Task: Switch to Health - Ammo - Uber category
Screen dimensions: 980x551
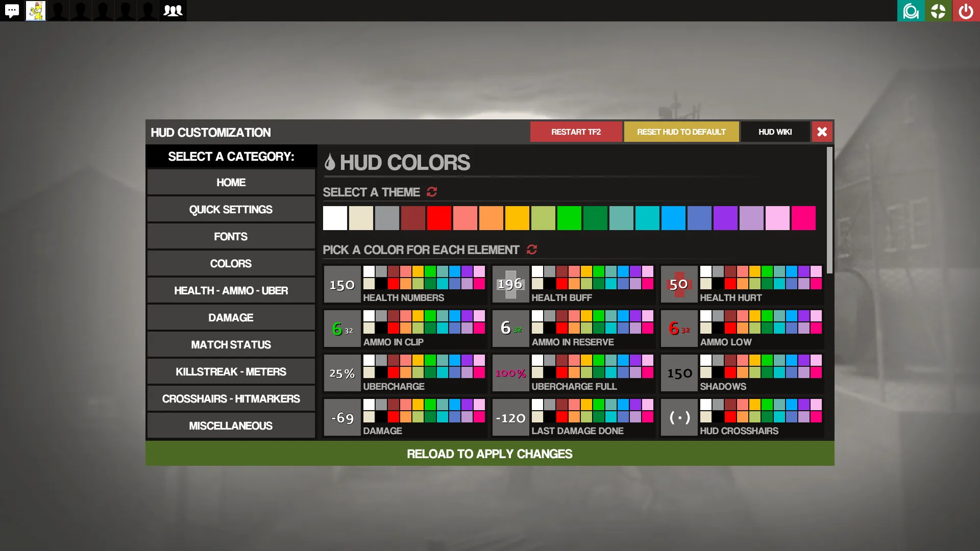Action: [x=231, y=290]
